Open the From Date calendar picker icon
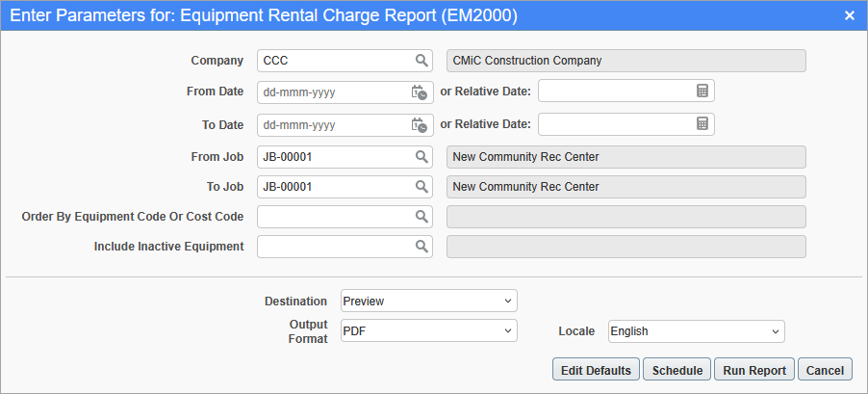Screen dimensions: 868x394 click(x=419, y=92)
